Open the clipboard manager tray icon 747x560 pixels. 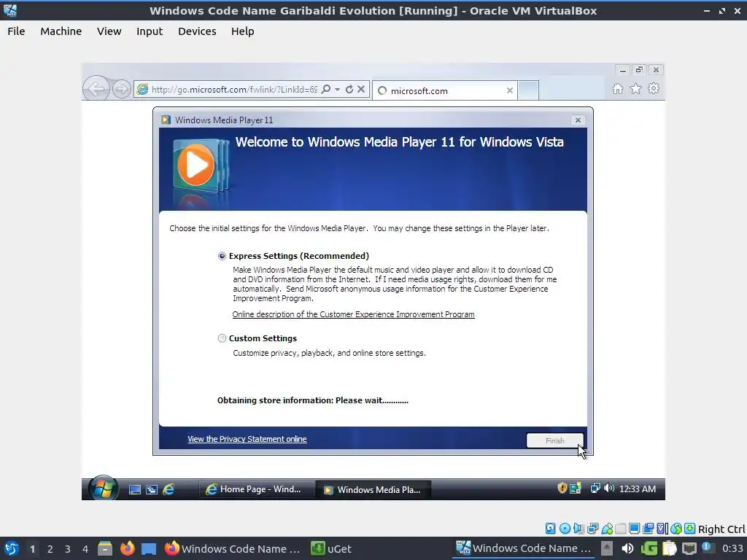[670, 548]
